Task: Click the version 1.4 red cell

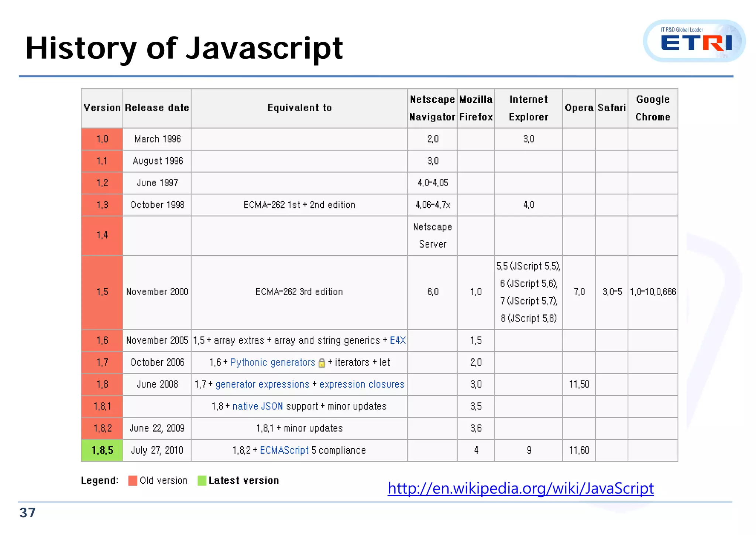Action: click(x=102, y=236)
